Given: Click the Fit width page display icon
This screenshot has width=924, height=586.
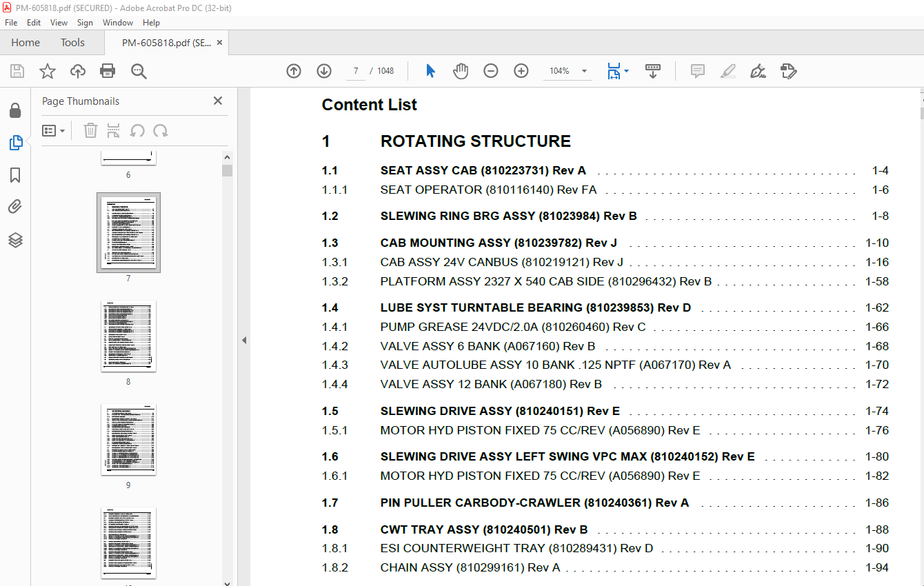Looking at the screenshot, I should click(614, 71).
